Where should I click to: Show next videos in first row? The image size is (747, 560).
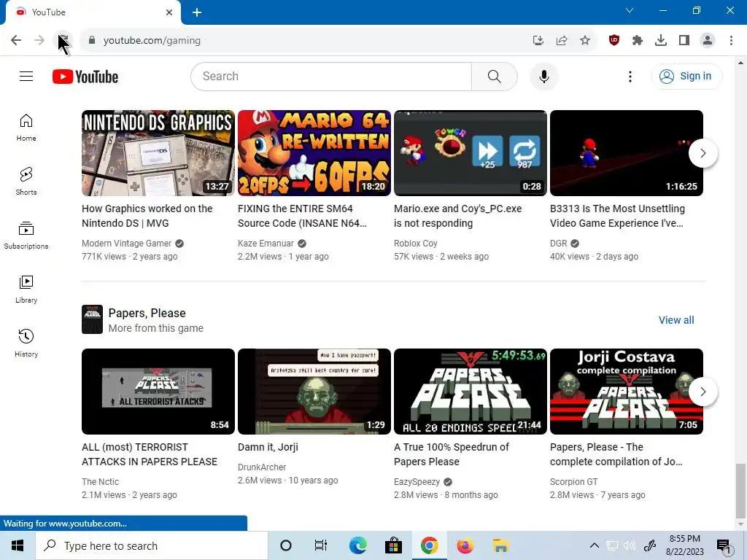coord(703,153)
